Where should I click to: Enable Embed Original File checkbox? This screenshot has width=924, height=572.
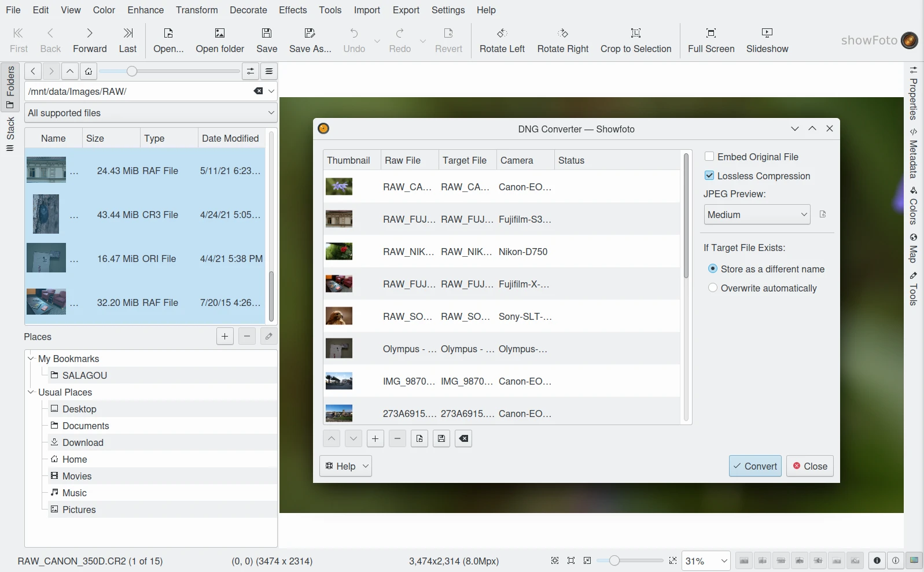pyautogui.click(x=709, y=157)
